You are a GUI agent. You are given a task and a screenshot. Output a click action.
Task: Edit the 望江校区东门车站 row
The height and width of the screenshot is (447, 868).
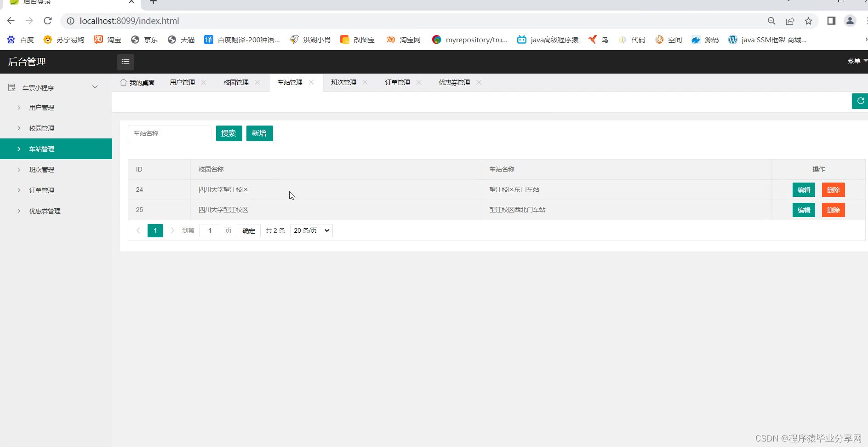pos(804,190)
